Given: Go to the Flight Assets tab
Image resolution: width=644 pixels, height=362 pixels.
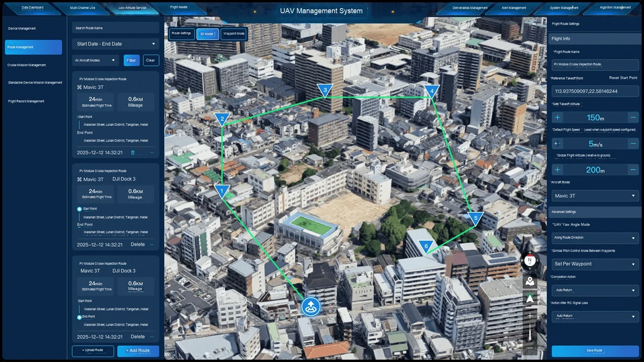Looking at the screenshot, I should pos(179,7).
